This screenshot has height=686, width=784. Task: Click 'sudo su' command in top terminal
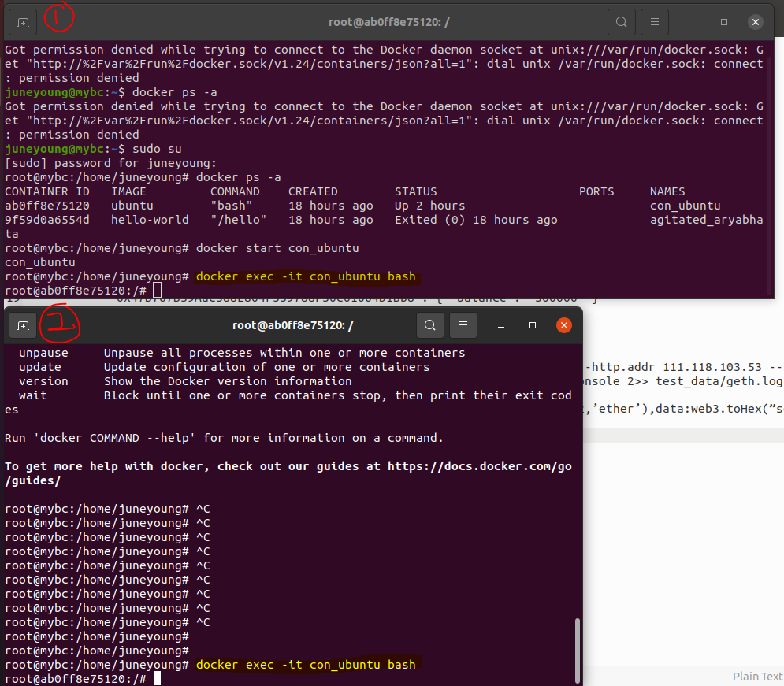[157, 149]
